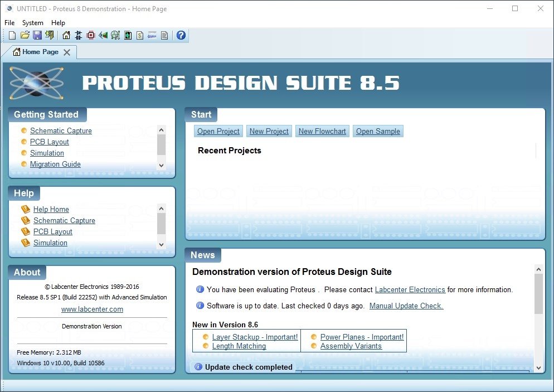Click the Getting Started list scroll up arrow
The height and width of the screenshot is (392, 554).
click(162, 130)
